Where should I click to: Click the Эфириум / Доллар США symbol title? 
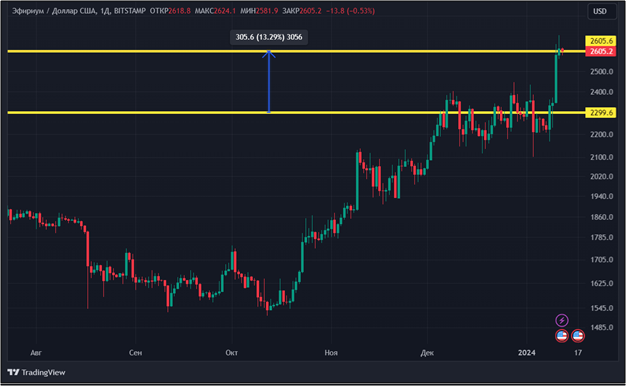pos(54,11)
